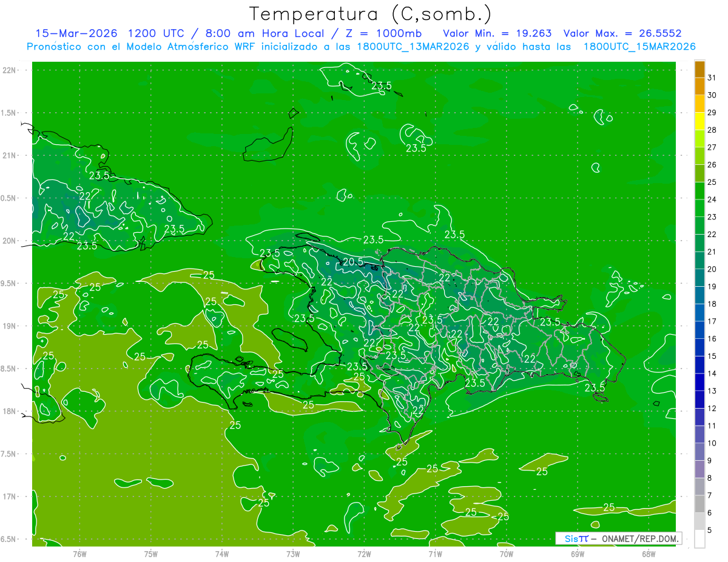Click the "76W" longitude axis label
This screenshot has width=728, height=562.
coord(79,554)
